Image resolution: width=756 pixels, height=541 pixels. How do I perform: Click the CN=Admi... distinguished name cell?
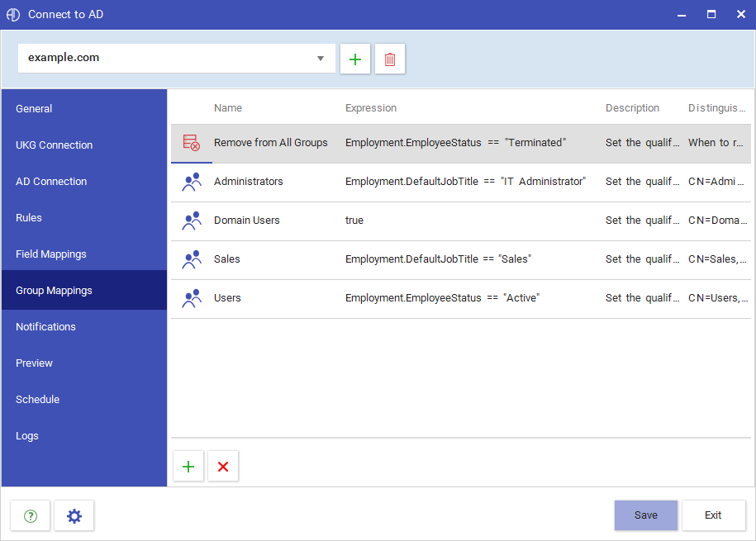[x=716, y=182]
